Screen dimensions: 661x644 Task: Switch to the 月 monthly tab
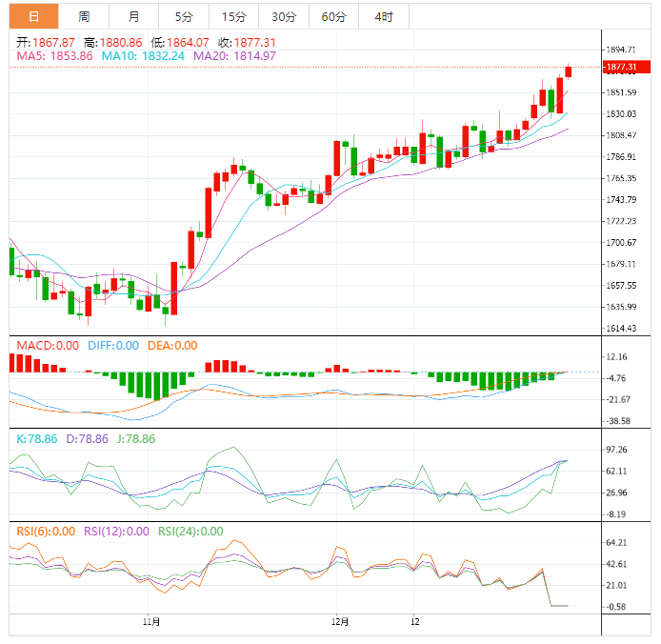(133, 16)
